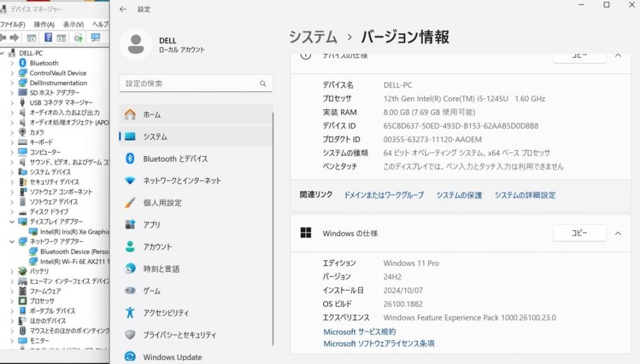This screenshot has width=640, height=364.
Task: Click the Back arrow in Device Manager toolbar
Action: click(3, 38)
